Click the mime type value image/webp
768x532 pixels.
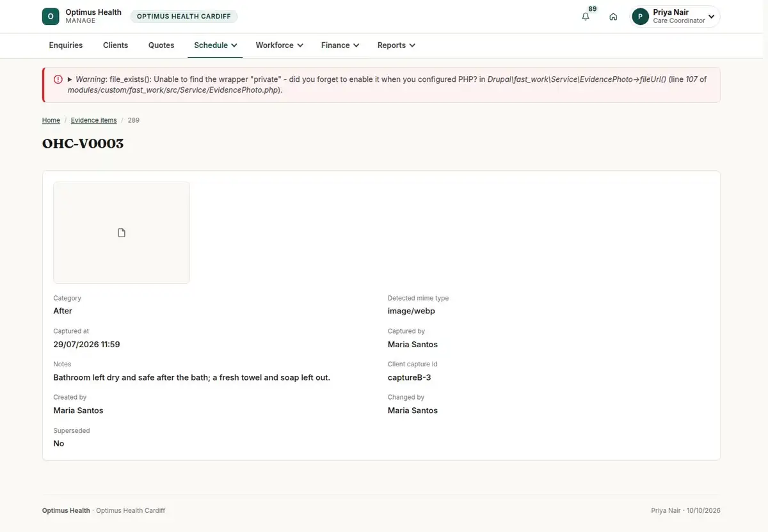412,311
